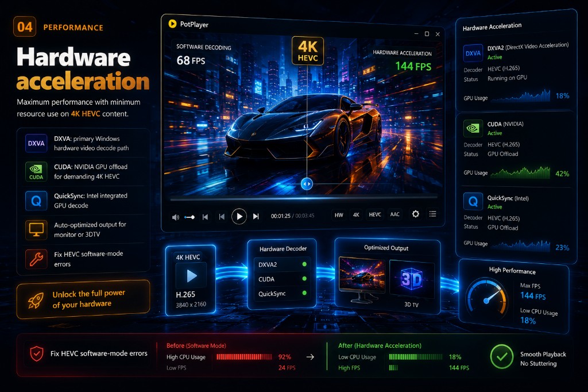Click the blue comparison split handle
Image resolution: width=588 pixels, height=392 pixels.
[307, 184]
